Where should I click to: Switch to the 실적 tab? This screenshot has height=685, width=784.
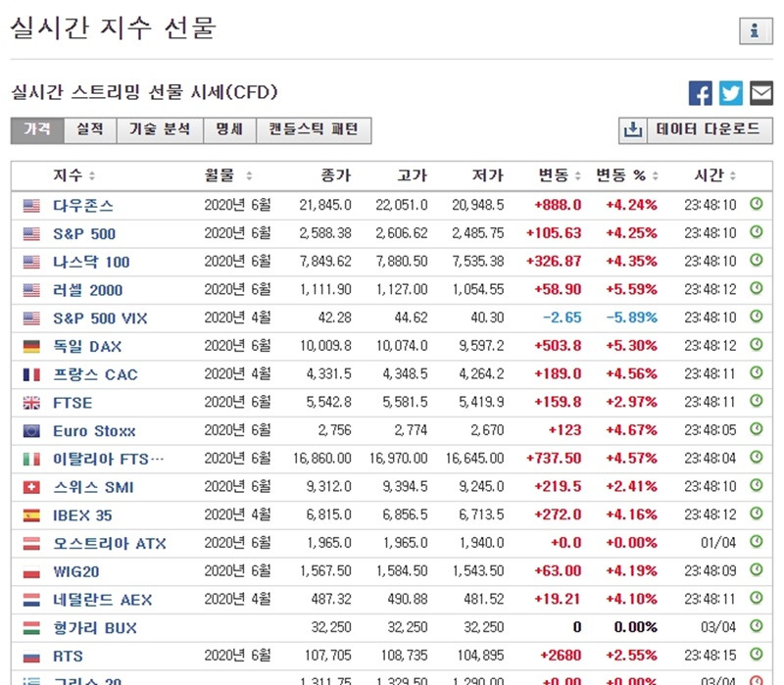pyautogui.click(x=90, y=130)
